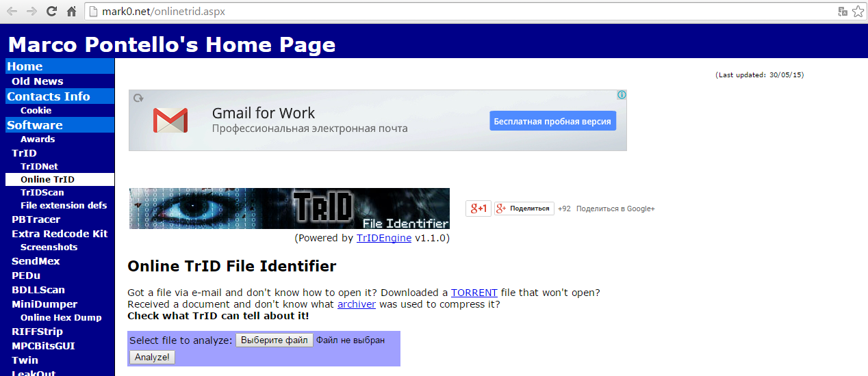Click the Analyze! button
Image resolution: width=868 pixels, height=376 pixels.
point(153,357)
